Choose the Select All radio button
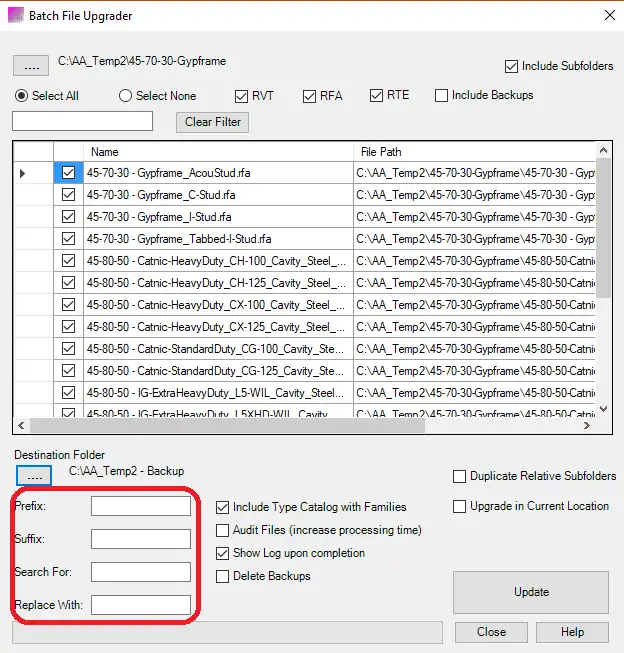 [22, 96]
